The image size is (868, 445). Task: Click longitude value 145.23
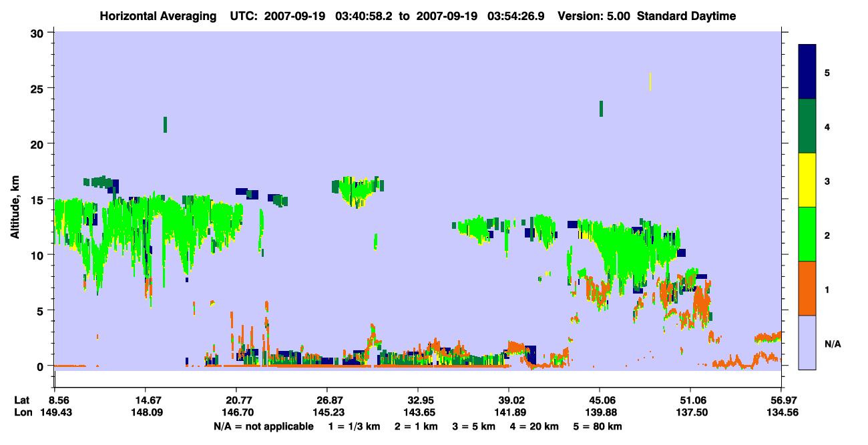[327, 413]
